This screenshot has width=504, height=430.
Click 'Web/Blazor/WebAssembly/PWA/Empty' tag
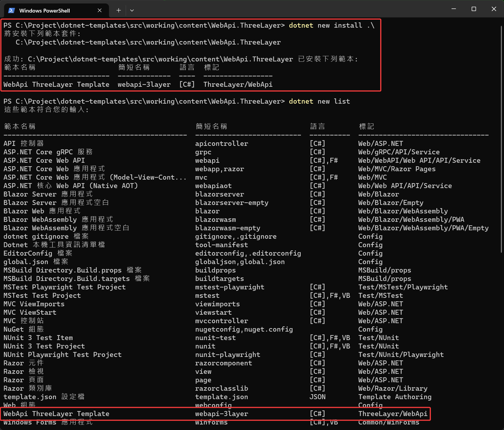click(424, 228)
